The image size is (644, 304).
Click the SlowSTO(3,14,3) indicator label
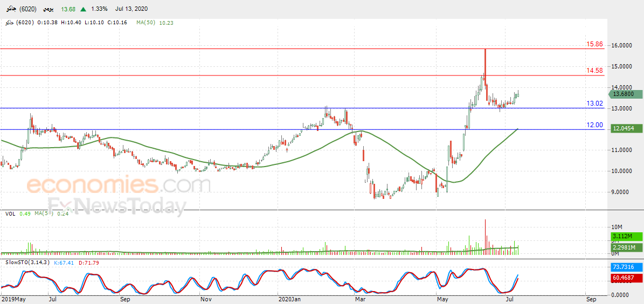pyautogui.click(x=28, y=262)
